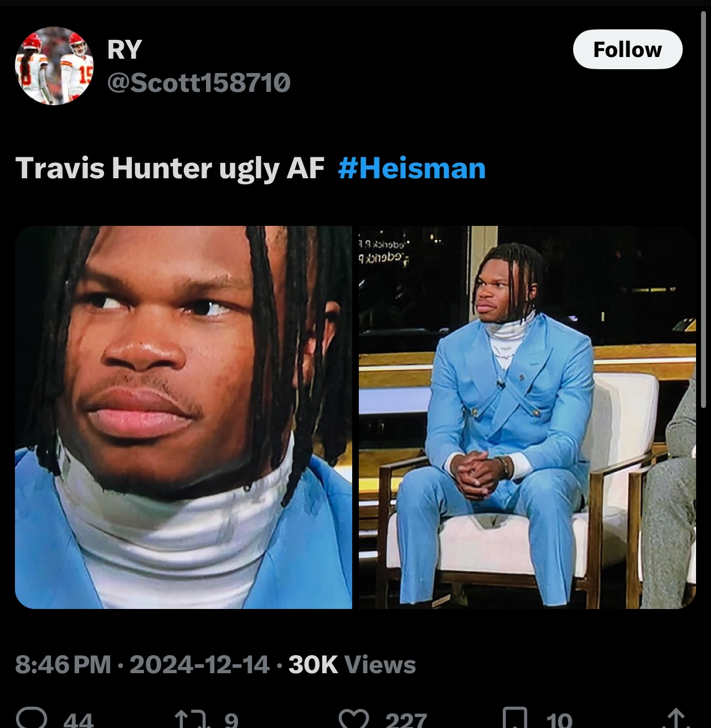Image resolution: width=711 pixels, height=728 pixels.
Task: Open RY's profile avatar picture
Action: [54, 65]
